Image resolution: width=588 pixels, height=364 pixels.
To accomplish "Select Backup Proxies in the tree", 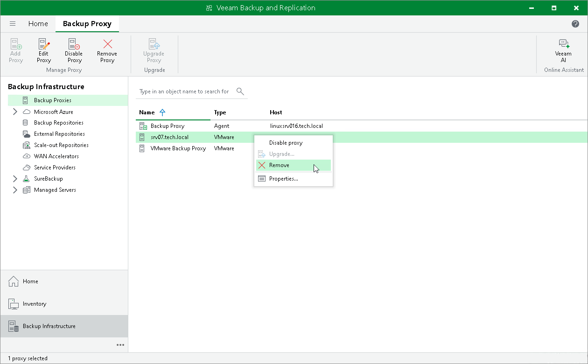I will pyautogui.click(x=68, y=100).
